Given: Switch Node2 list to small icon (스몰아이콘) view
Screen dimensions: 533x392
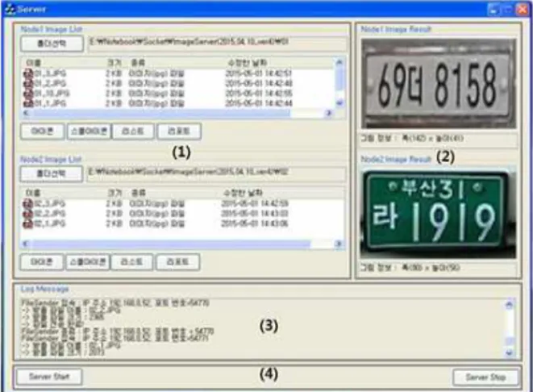Looking at the screenshot, I should tap(88, 262).
